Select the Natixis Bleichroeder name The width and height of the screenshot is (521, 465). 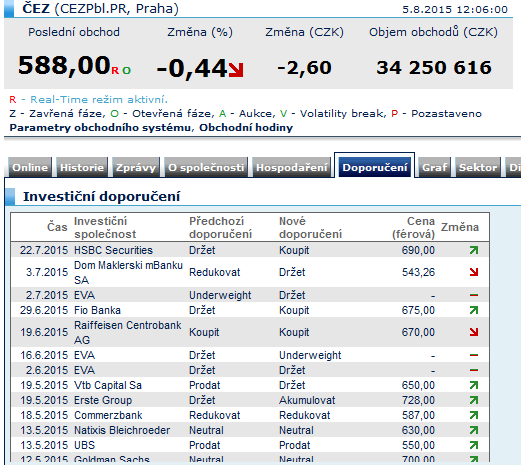[122, 430]
